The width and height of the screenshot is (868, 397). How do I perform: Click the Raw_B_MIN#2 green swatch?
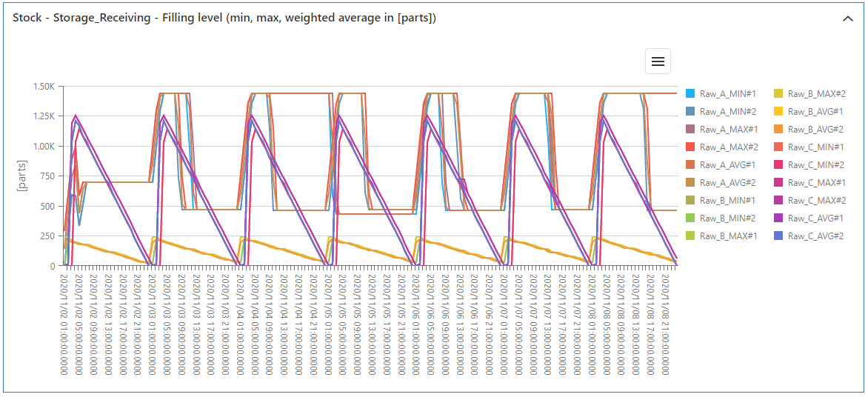coord(690,218)
